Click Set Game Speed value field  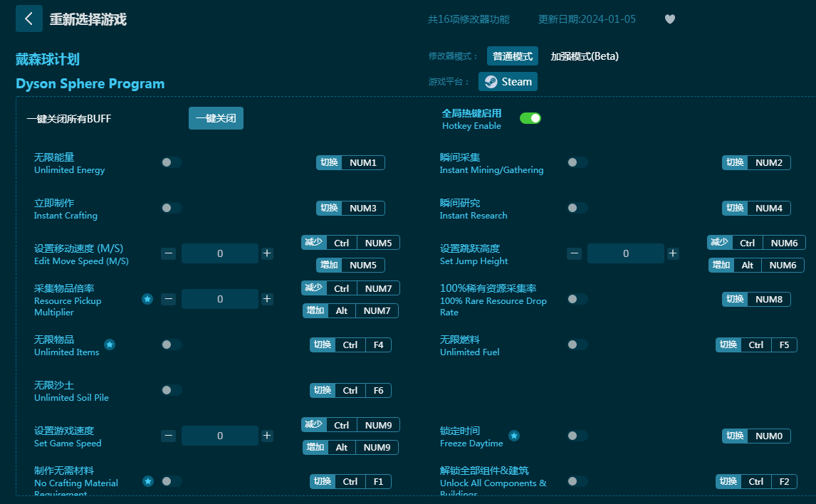[220, 436]
